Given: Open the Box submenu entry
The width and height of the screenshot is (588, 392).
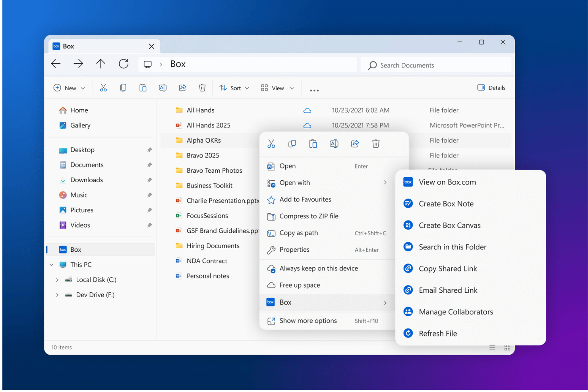Looking at the screenshot, I should [328, 302].
